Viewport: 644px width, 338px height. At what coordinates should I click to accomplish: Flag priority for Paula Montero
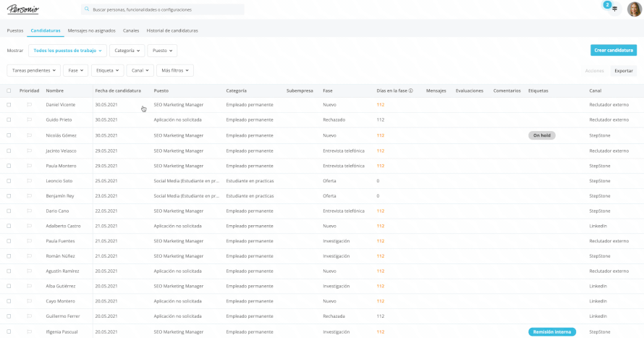pos(30,166)
